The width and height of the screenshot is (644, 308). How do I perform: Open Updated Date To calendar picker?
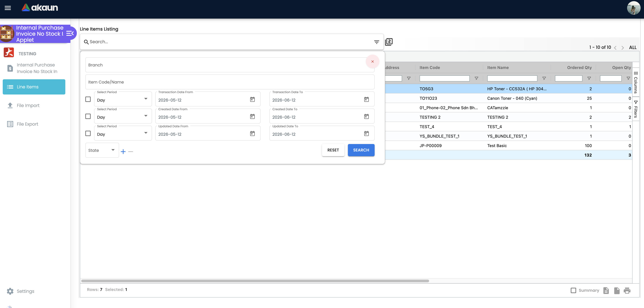pos(367,134)
